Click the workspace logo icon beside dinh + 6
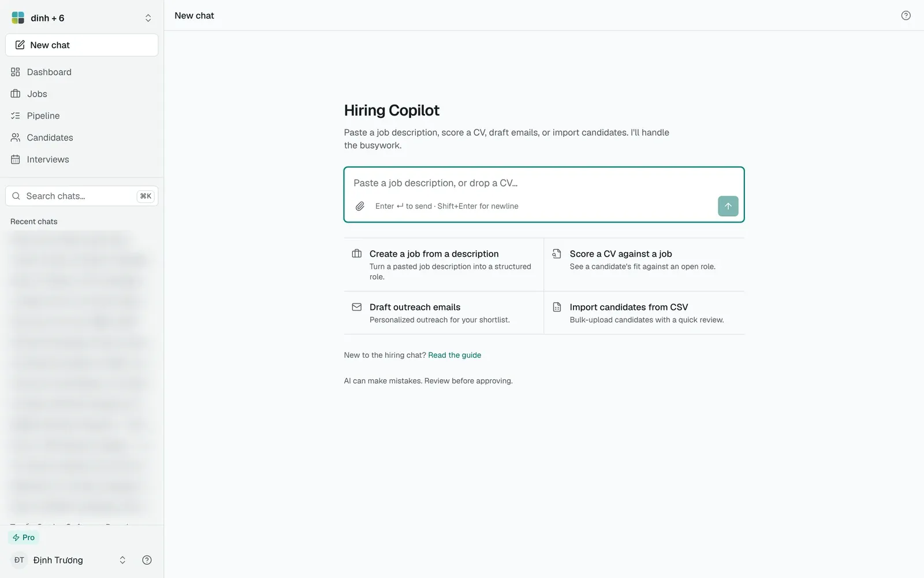This screenshot has width=924, height=578. pyautogui.click(x=18, y=18)
